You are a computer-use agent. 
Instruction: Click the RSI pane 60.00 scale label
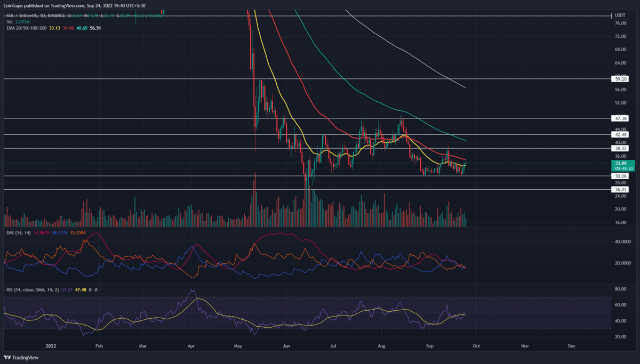(620, 305)
